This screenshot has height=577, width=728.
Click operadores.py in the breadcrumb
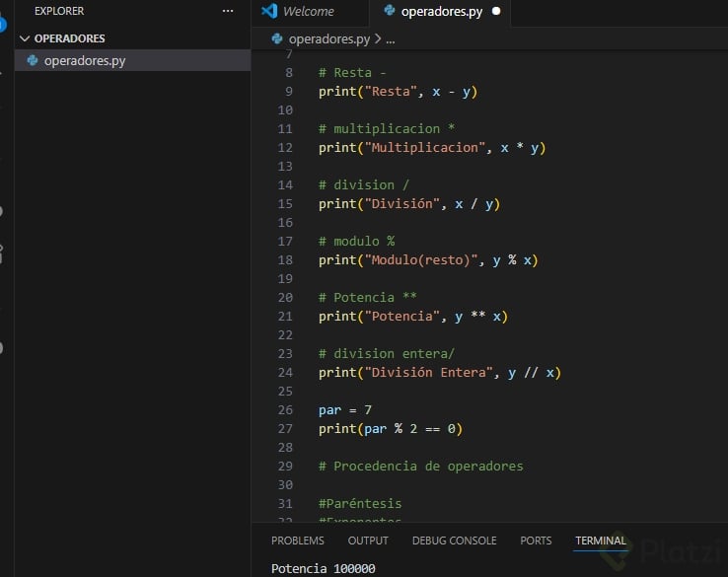pos(329,39)
